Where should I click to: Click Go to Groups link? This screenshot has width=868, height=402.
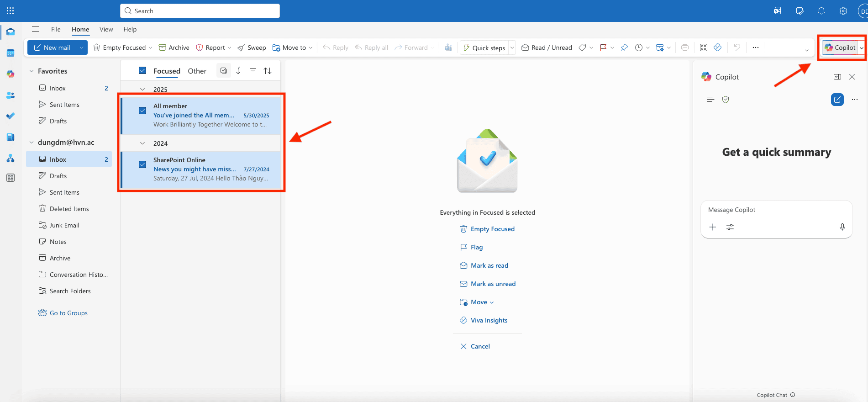(63, 313)
